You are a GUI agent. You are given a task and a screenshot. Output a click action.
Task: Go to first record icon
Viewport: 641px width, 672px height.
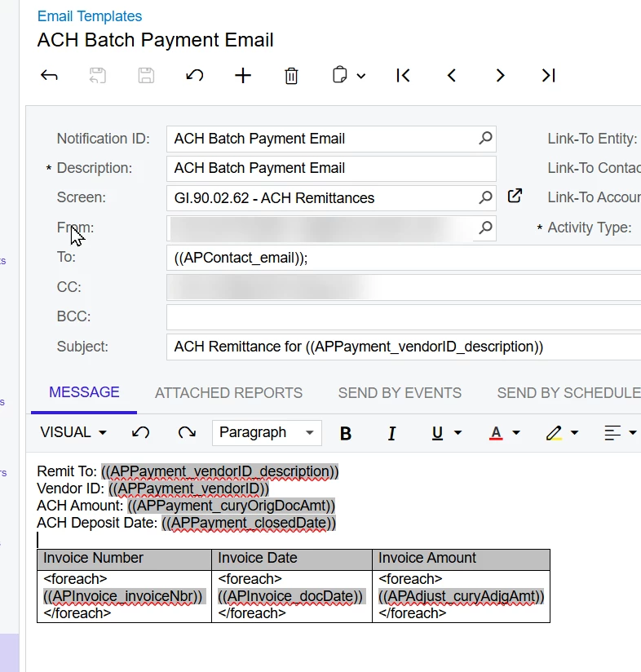pyautogui.click(x=403, y=76)
